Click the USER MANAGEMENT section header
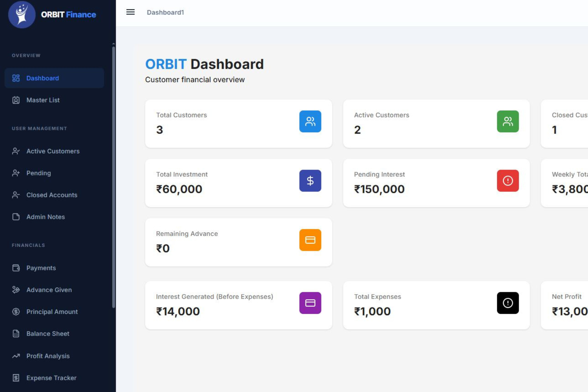This screenshot has width=588, height=392. tap(39, 129)
